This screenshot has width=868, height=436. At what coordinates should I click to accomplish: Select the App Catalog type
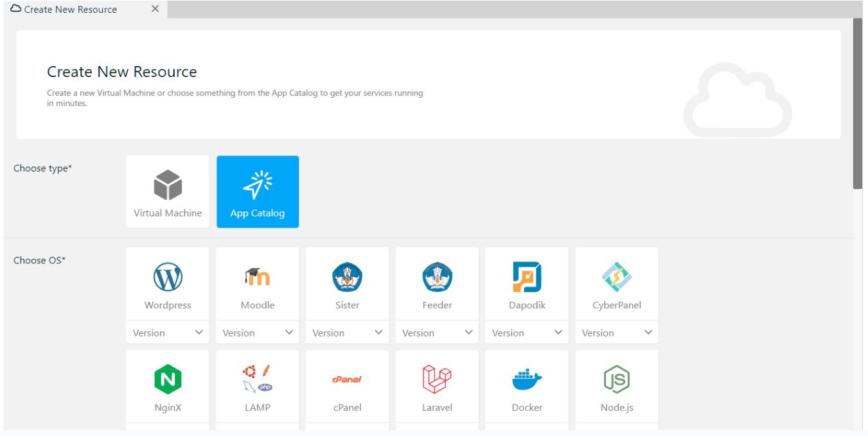tap(258, 191)
